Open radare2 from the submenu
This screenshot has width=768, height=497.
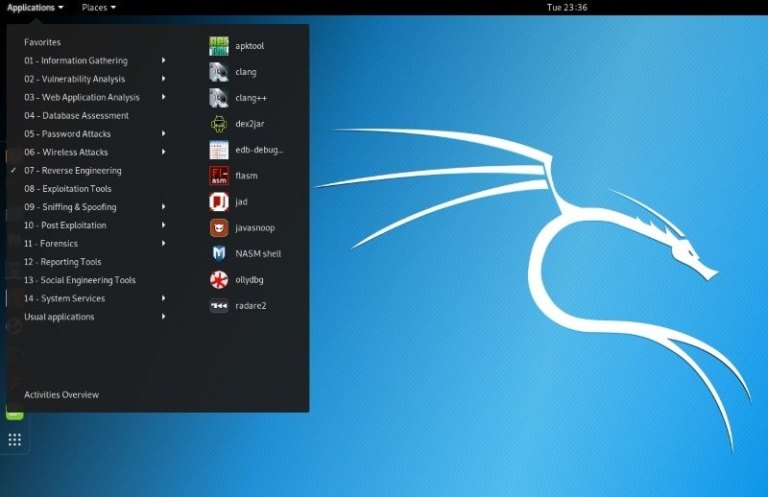coord(219,306)
